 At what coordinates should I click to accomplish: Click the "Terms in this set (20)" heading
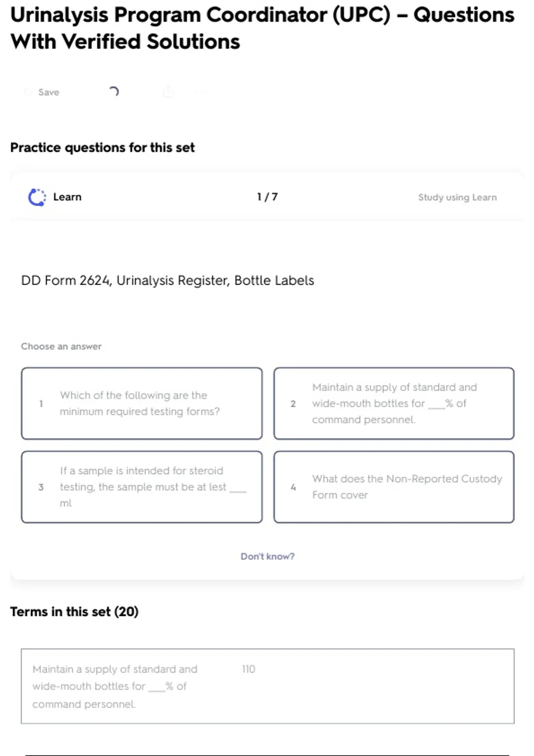pos(74,612)
